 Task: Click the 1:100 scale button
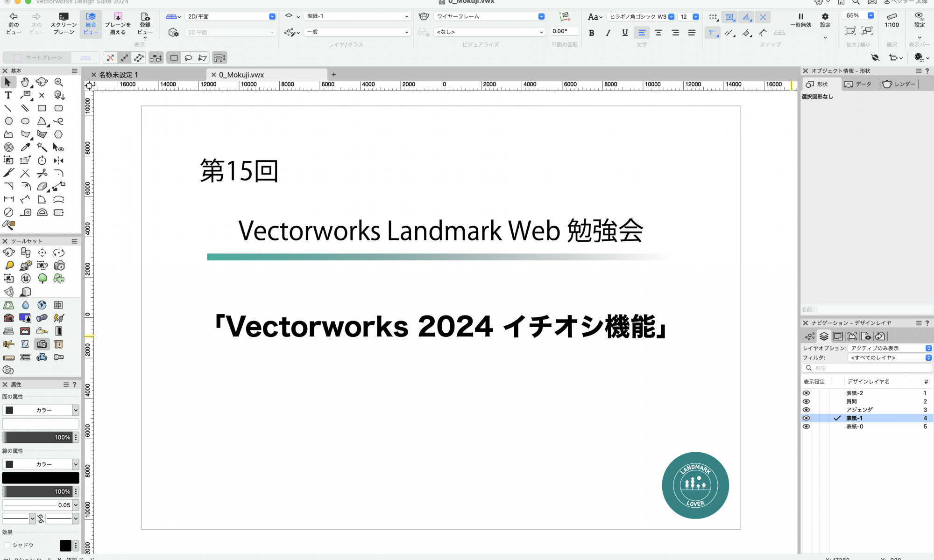pos(892,21)
